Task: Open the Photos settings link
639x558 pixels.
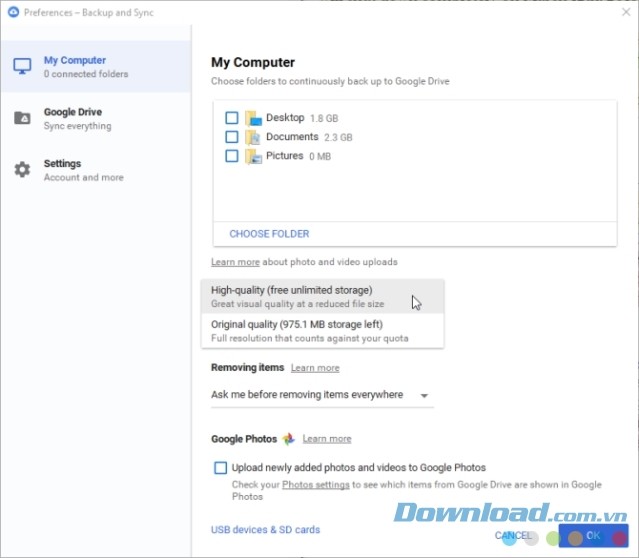Action: click(x=315, y=485)
